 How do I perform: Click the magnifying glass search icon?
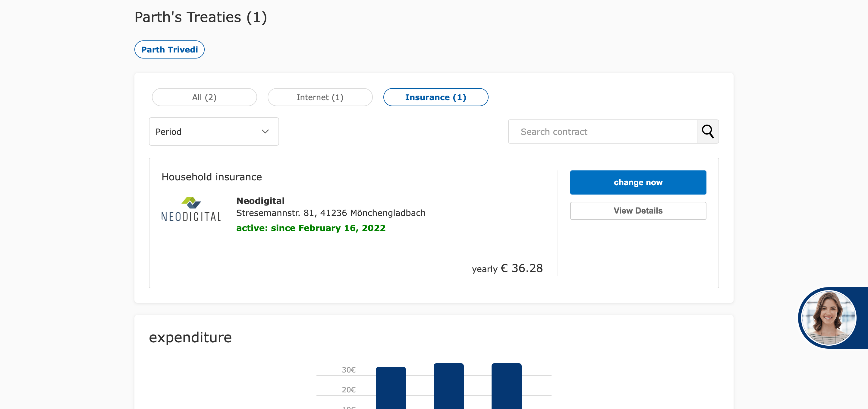pyautogui.click(x=707, y=132)
